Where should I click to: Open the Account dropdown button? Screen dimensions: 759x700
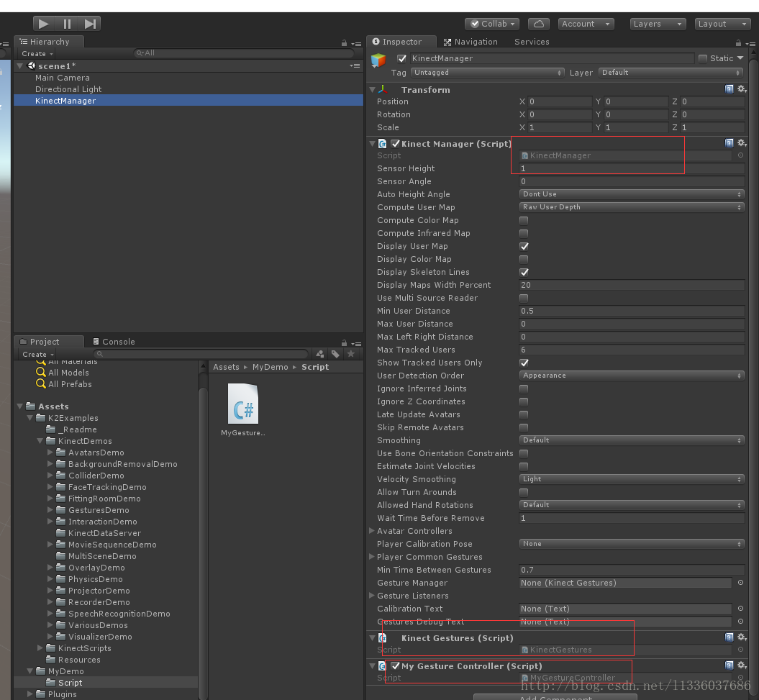[x=586, y=24]
